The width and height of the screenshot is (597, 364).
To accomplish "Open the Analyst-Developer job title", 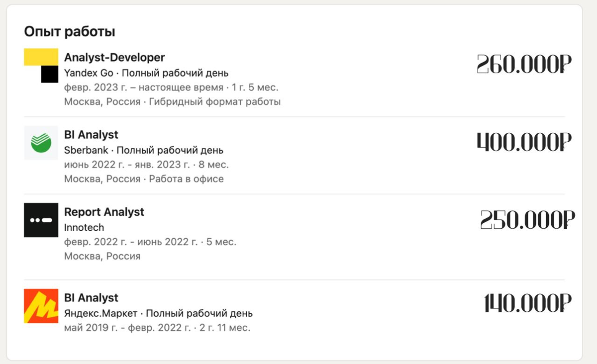I will 114,58.
